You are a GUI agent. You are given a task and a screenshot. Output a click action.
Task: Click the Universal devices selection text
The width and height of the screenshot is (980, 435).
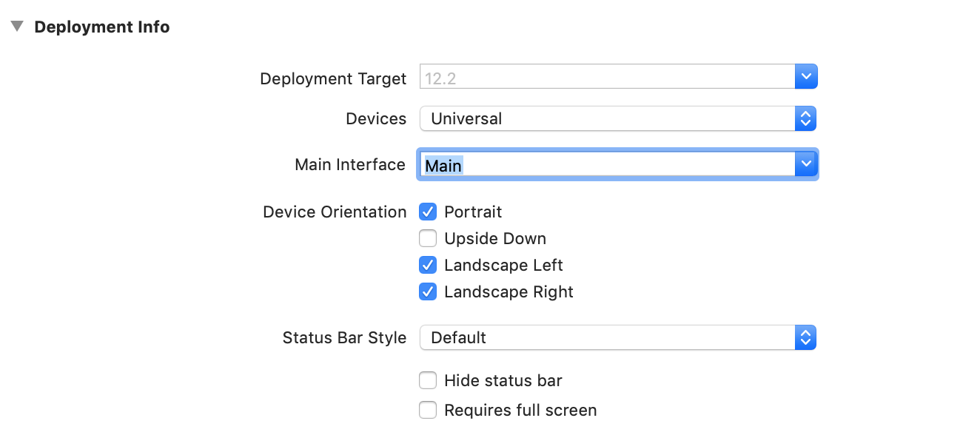click(466, 118)
